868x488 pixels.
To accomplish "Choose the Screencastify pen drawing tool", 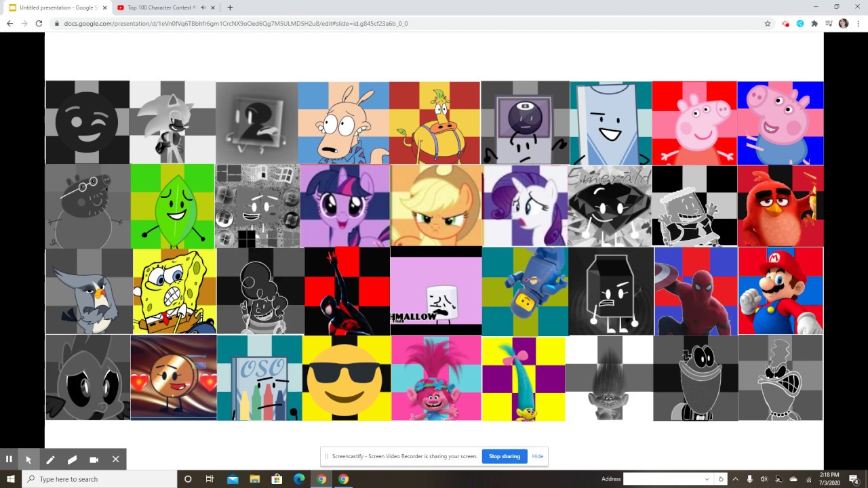I will 50,459.
